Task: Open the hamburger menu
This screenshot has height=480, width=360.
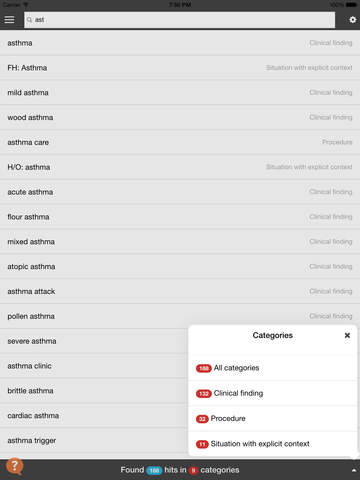Action: 9,20
